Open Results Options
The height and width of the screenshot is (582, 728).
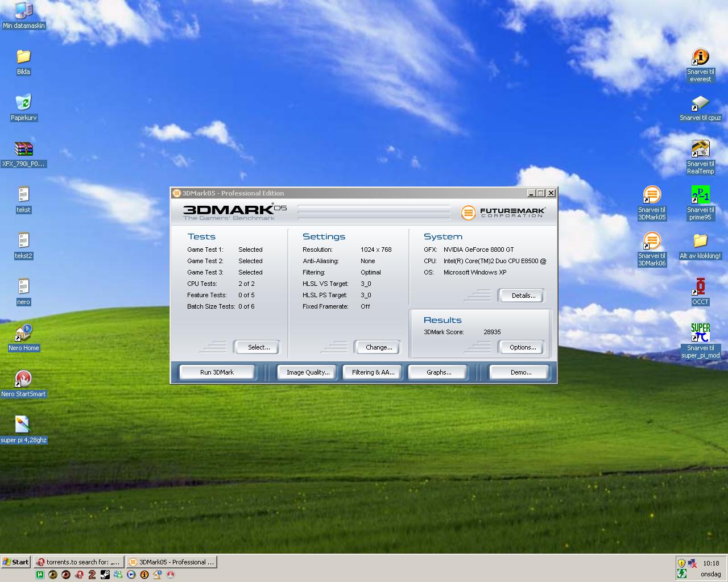pos(523,347)
